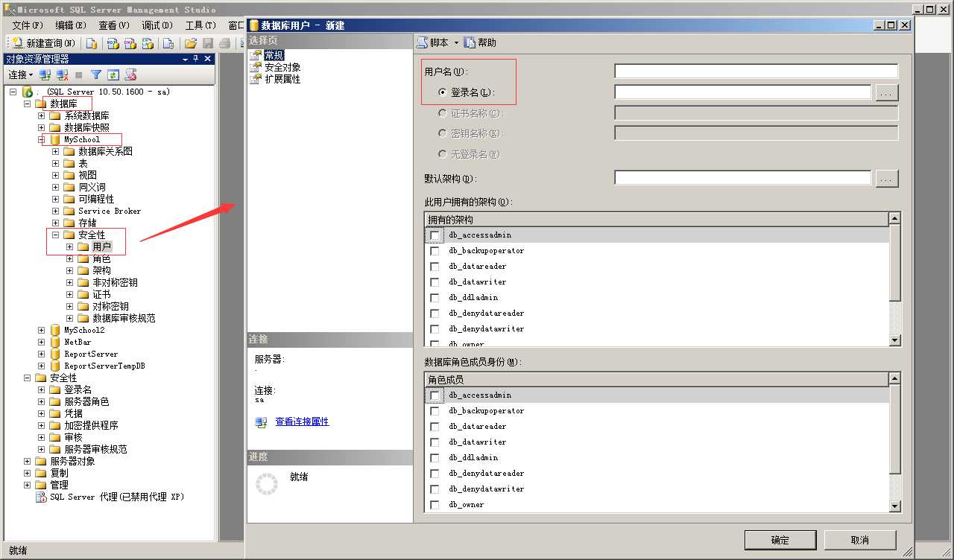The image size is (954, 560).
Task: Open an Analysis Services XMLA query
Action: click(x=148, y=43)
